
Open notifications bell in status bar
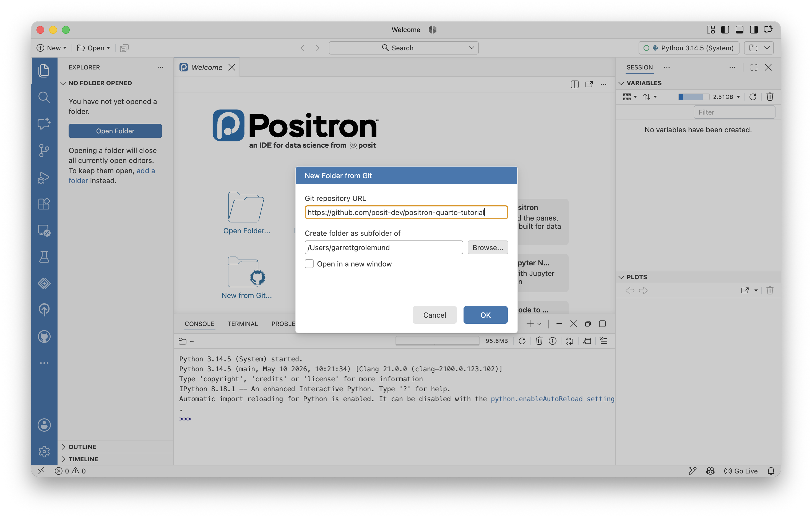(x=771, y=471)
